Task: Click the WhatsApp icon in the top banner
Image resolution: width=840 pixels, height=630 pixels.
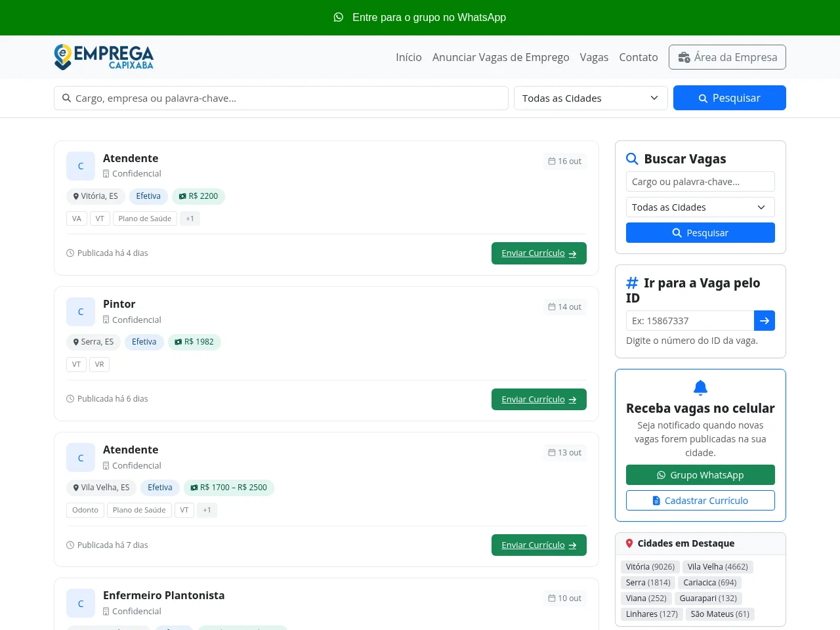Action: [x=339, y=17]
